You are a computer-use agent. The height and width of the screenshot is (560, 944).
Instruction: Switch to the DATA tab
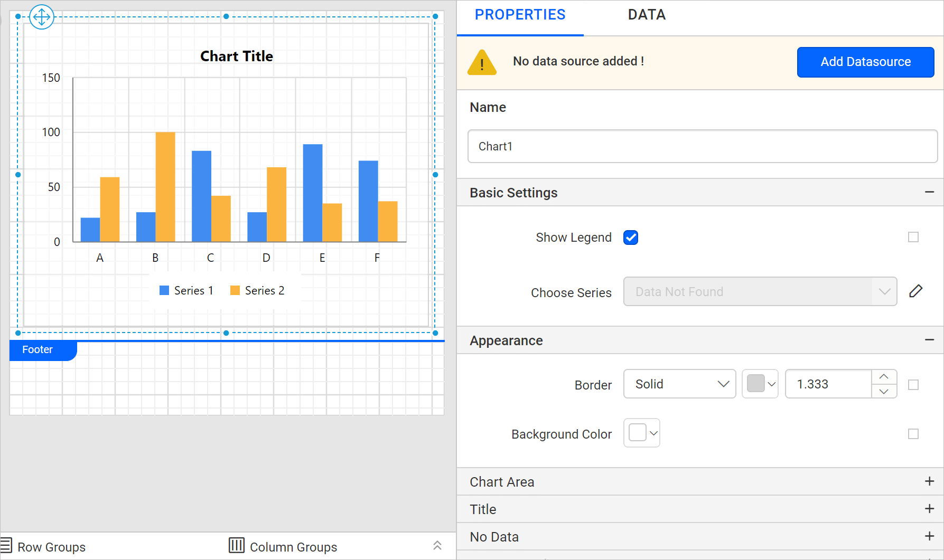(646, 15)
